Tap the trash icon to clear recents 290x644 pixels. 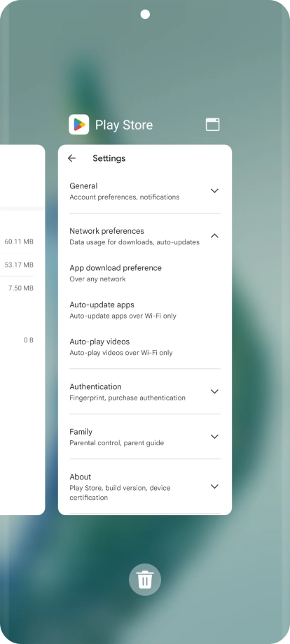tap(144, 579)
